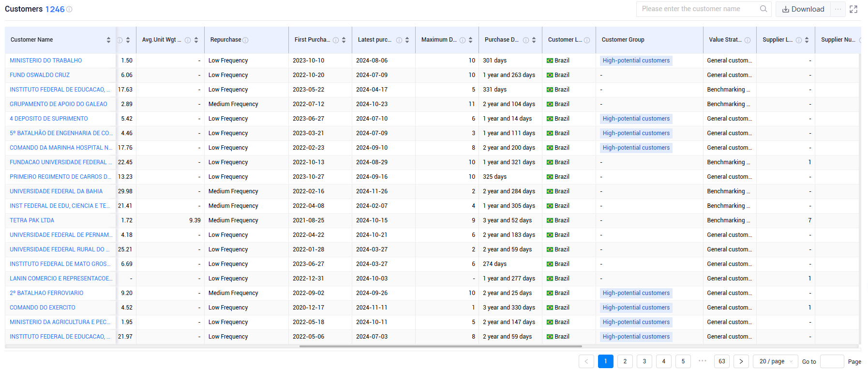Select page 1
Image resolution: width=868 pixels, height=373 pixels.
tap(606, 361)
